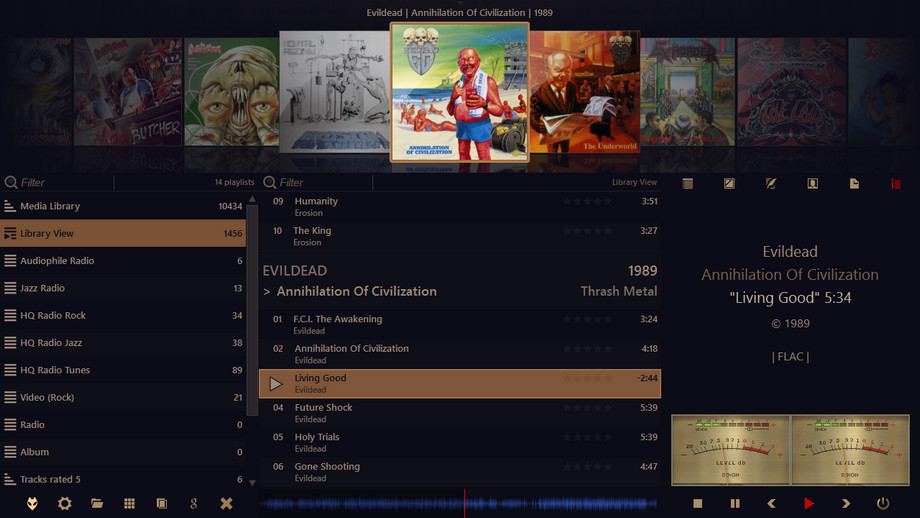Click the document page panel icon

click(854, 184)
